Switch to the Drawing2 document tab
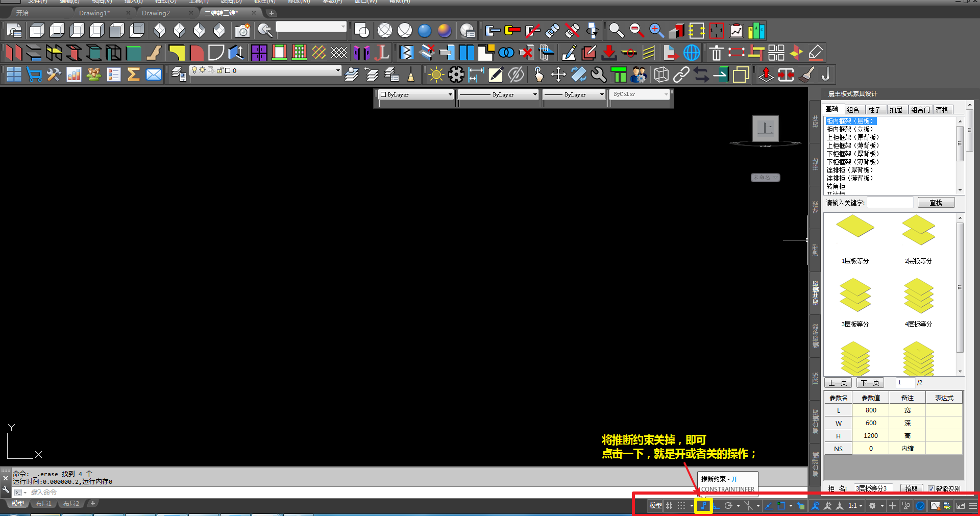The image size is (980, 516). click(156, 13)
